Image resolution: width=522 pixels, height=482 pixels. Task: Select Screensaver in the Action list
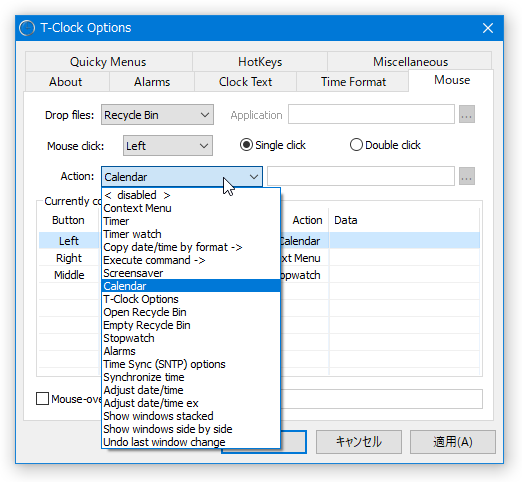pos(191,273)
